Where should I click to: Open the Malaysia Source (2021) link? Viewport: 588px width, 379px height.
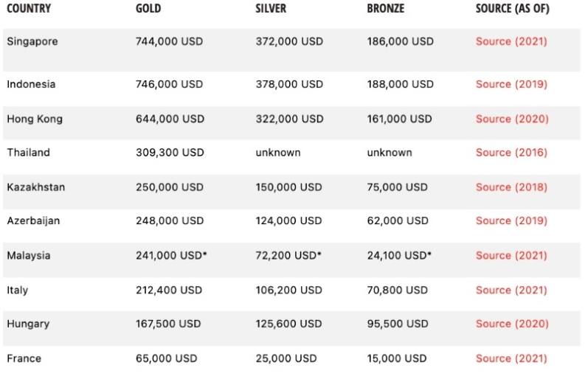coord(511,256)
